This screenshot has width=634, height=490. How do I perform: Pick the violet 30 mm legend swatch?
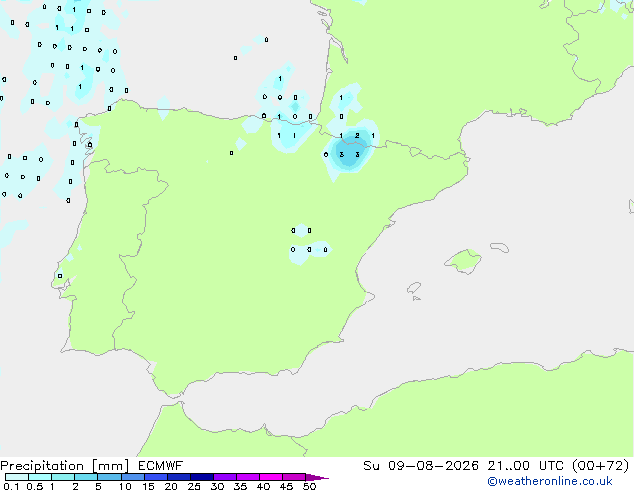(225, 477)
